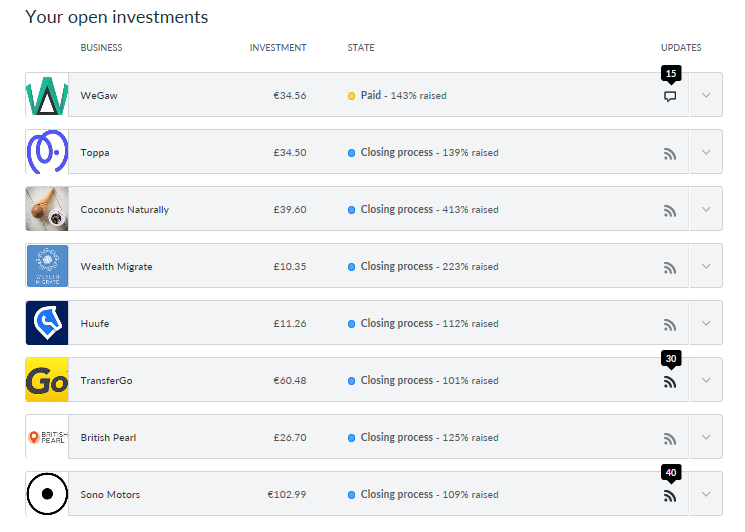Click the WeGaw logo thumbnail

(x=47, y=95)
